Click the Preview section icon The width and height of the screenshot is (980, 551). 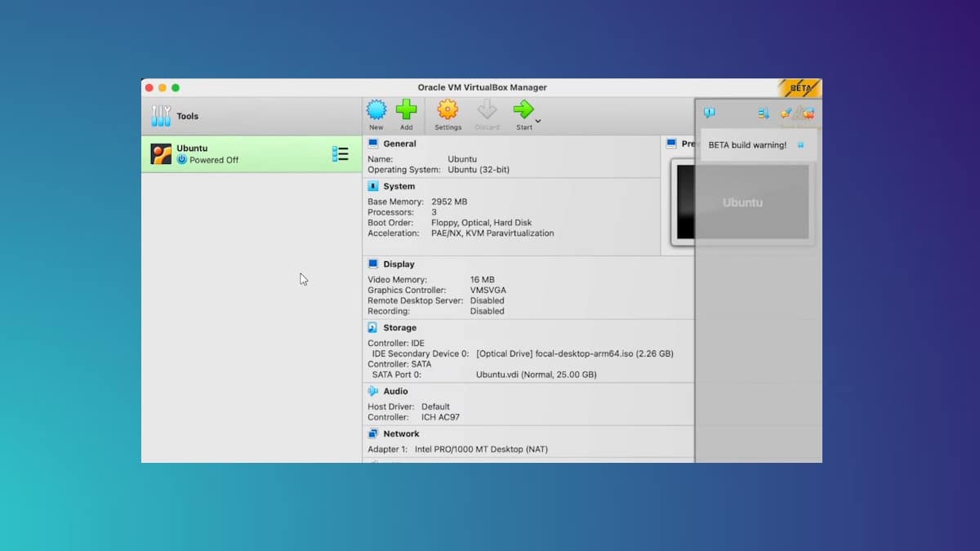[x=671, y=144]
